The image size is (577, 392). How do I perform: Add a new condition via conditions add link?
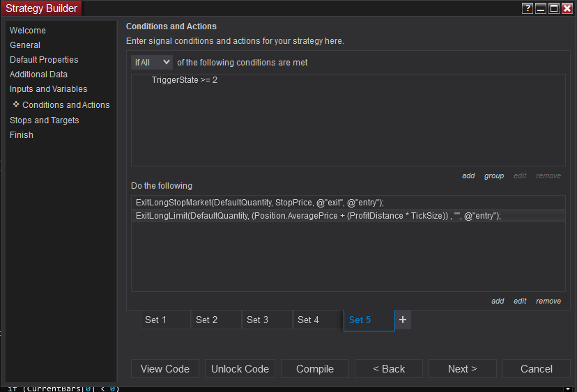[x=468, y=175]
